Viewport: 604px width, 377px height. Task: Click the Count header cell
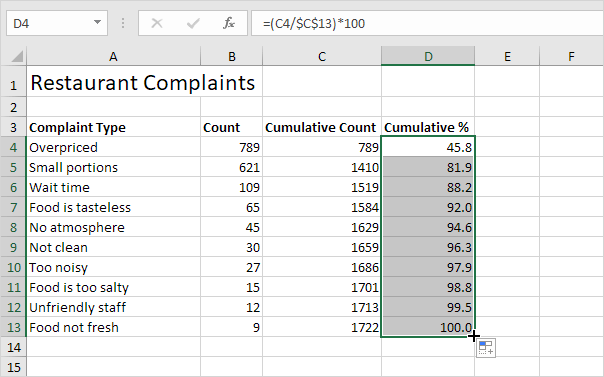[232, 127]
